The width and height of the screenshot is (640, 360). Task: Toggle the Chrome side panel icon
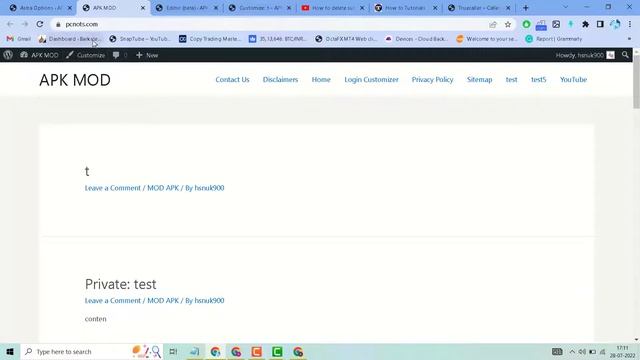tap(600, 24)
